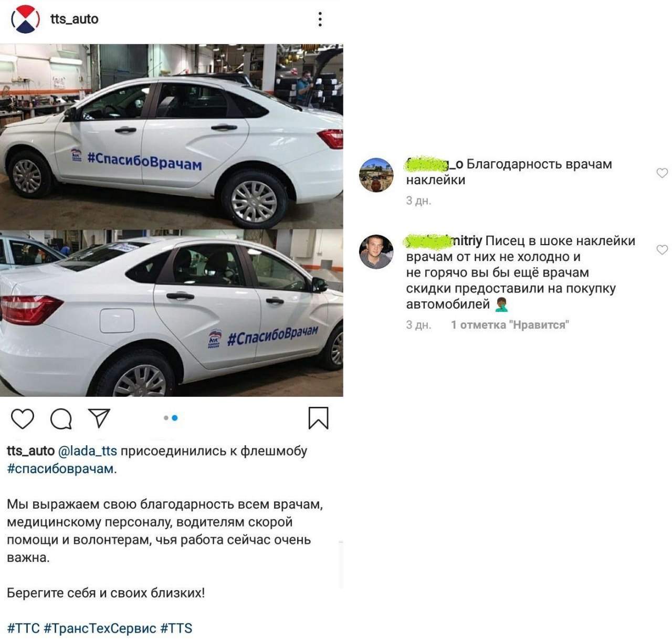The image size is (672, 641).
Task: View who liked: 1 отметка "Нравится"
Action: point(510,325)
